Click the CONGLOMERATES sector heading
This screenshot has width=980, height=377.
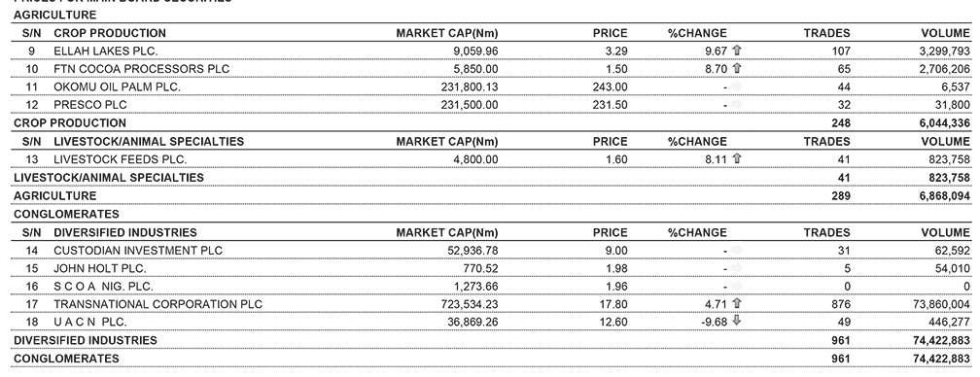66,214
